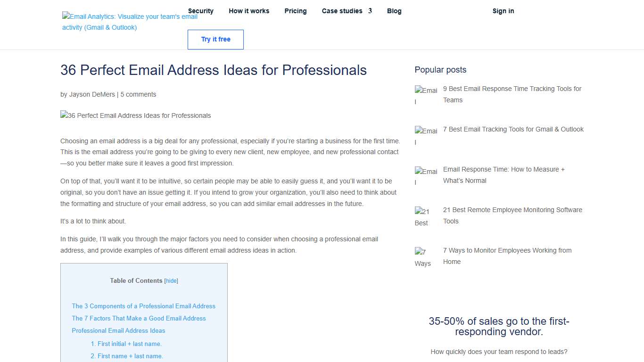The width and height of the screenshot is (644, 362).
Task: Select "1. First initial + last name" in contents
Action: click(126, 344)
